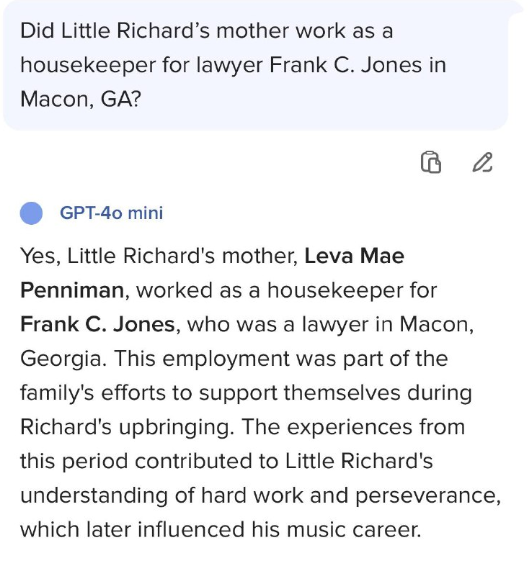The width and height of the screenshot is (528, 563).
Task: Click "Macon, GA?" in the question
Action: point(81,99)
